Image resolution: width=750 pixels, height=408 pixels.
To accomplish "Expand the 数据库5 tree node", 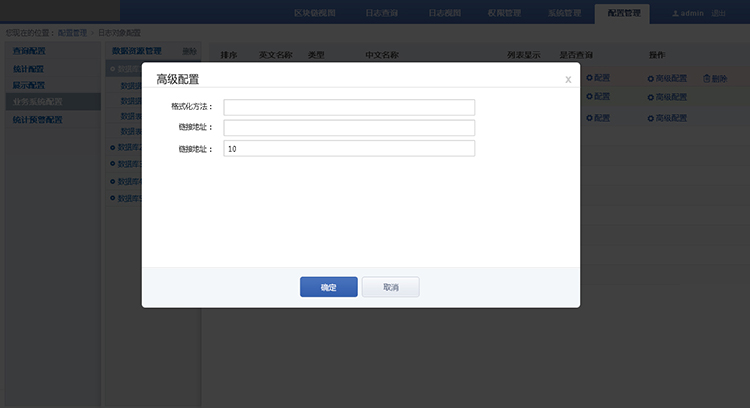I will coord(126,198).
